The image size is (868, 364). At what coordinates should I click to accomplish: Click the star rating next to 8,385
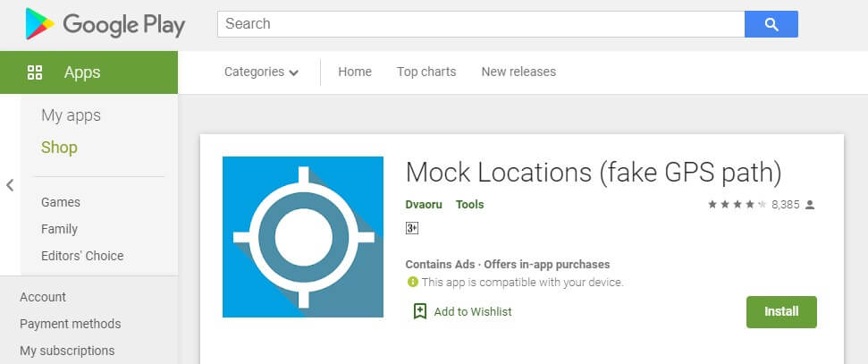(737, 205)
